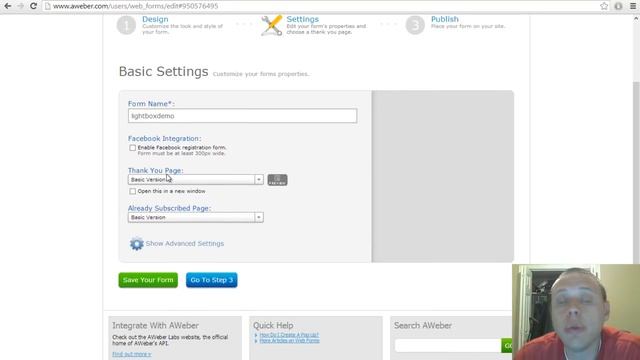Click the browser extension icon beside star

tap(618, 6)
